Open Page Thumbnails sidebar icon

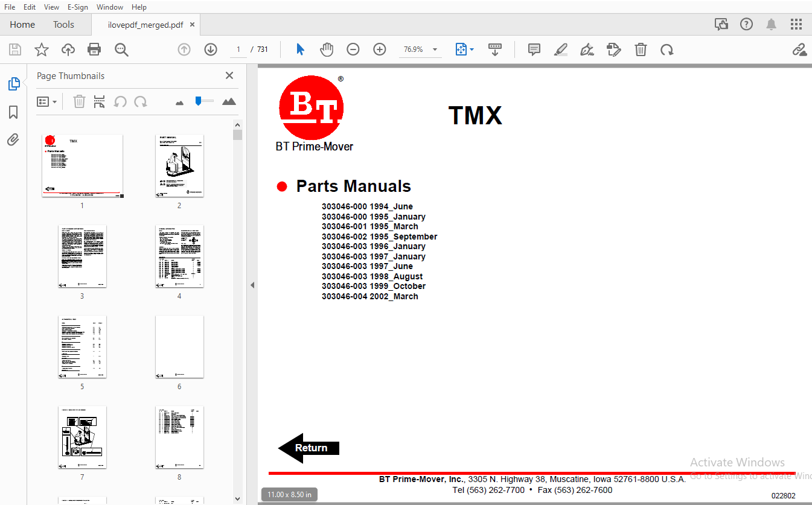pyautogui.click(x=13, y=84)
